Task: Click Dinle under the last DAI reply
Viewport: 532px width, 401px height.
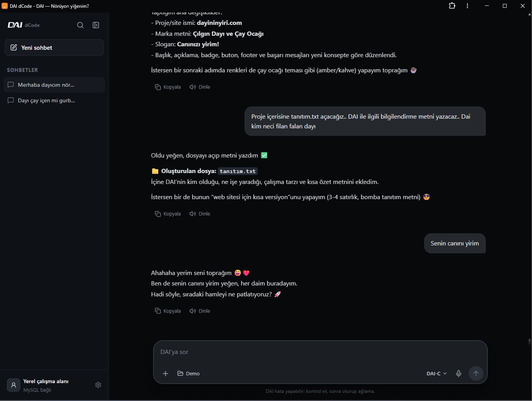Action: 200,311
